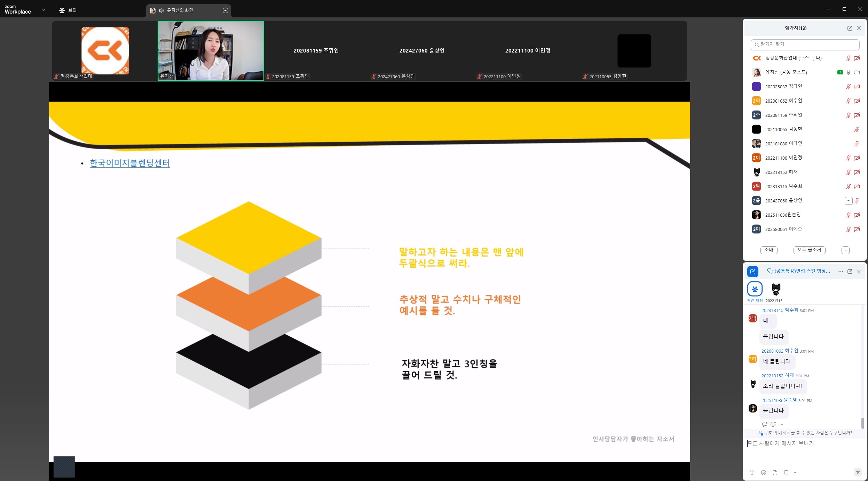Click the file attachment icon in chat

pos(775,473)
